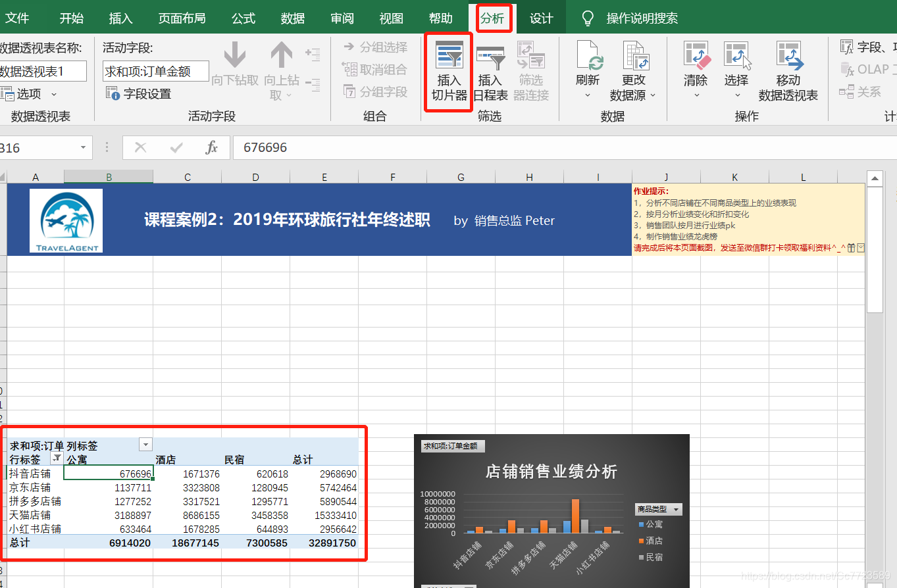Switch to the Help (帮助) tab
The width and height of the screenshot is (897, 588).
coord(440,18)
